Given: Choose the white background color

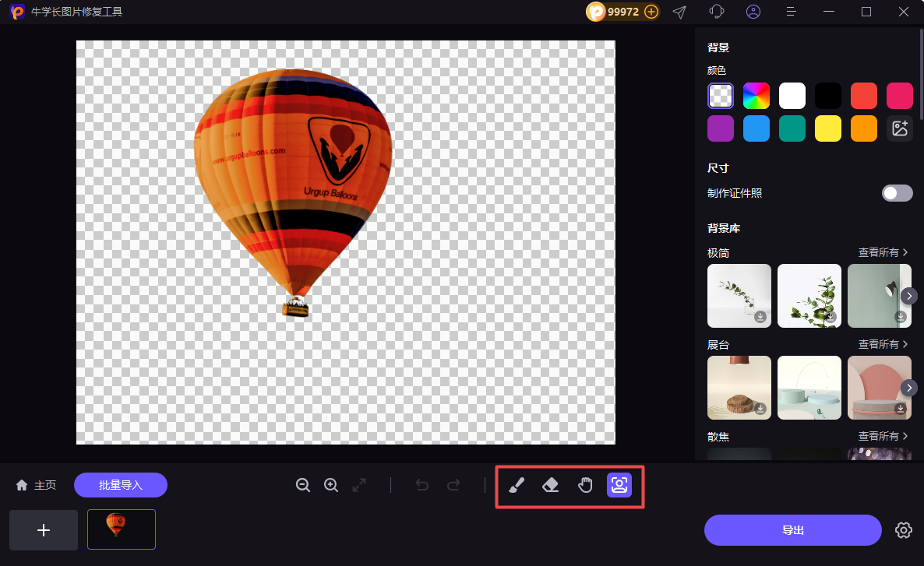Looking at the screenshot, I should click(x=792, y=96).
